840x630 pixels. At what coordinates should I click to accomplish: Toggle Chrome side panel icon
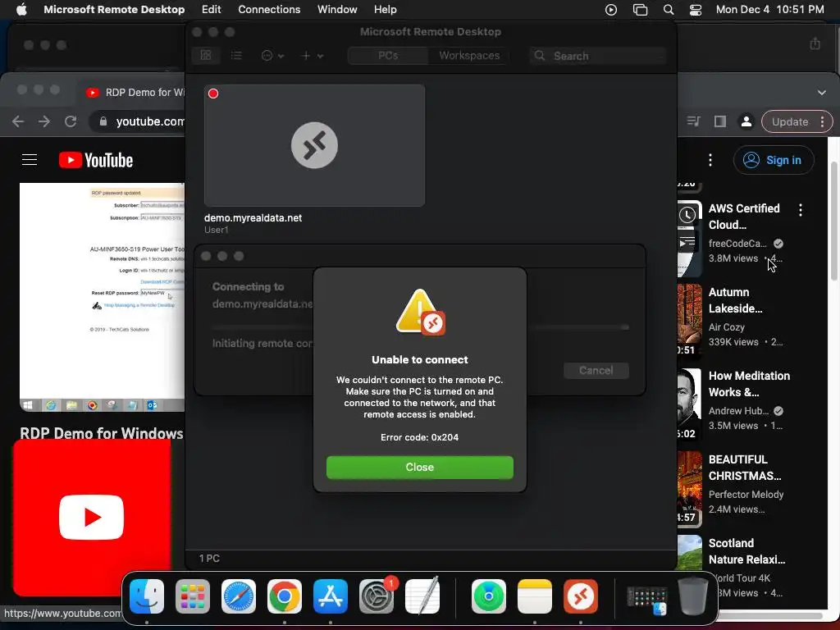click(720, 121)
